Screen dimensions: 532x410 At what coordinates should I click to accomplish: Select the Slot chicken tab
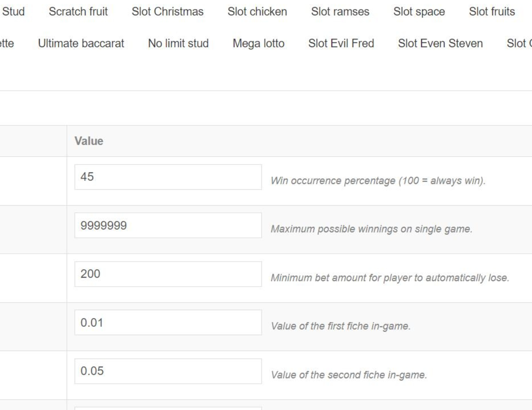257,11
